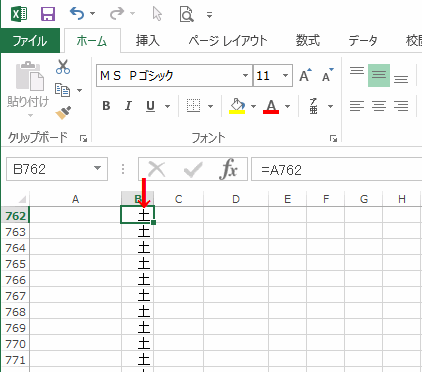Cancel formula entry with X icon
Image resolution: width=422 pixels, height=372 pixels.
click(156, 169)
